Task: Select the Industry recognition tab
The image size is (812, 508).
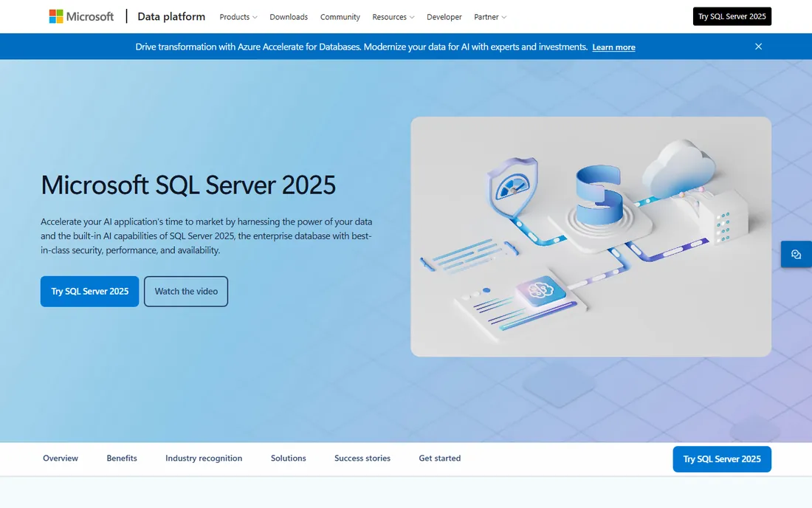Action: point(204,459)
